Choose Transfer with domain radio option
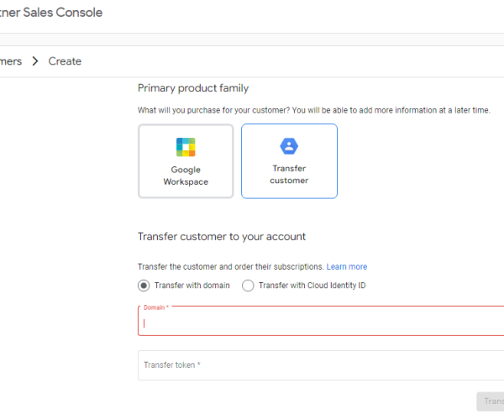 click(x=144, y=286)
